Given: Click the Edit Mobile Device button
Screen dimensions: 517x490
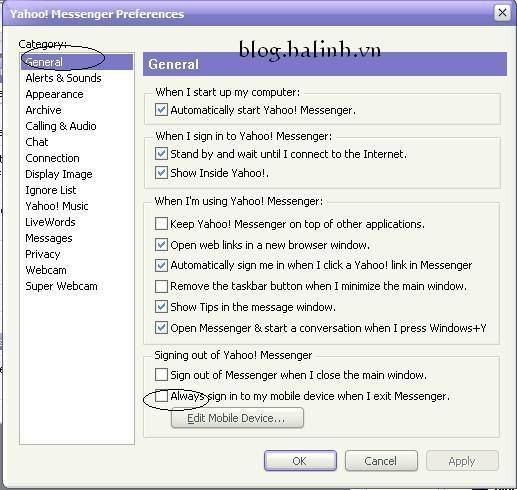Looking at the screenshot, I should 237,418.
